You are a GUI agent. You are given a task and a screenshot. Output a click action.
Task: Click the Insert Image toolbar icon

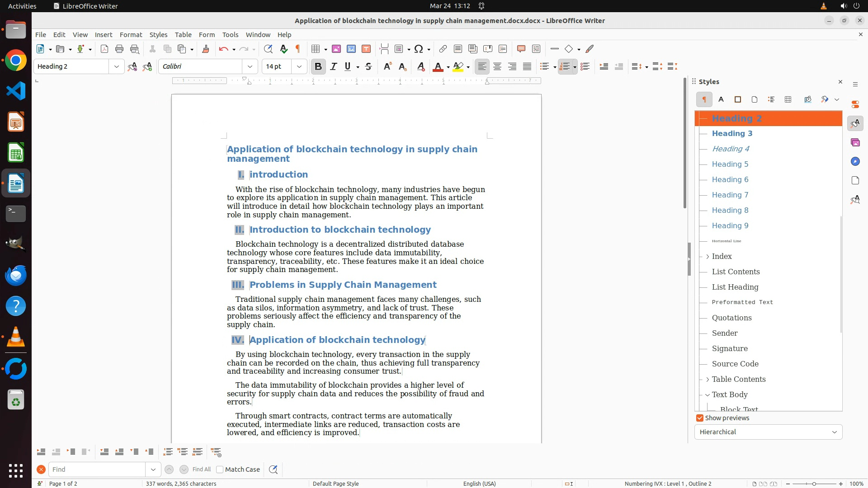coord(336,49)
